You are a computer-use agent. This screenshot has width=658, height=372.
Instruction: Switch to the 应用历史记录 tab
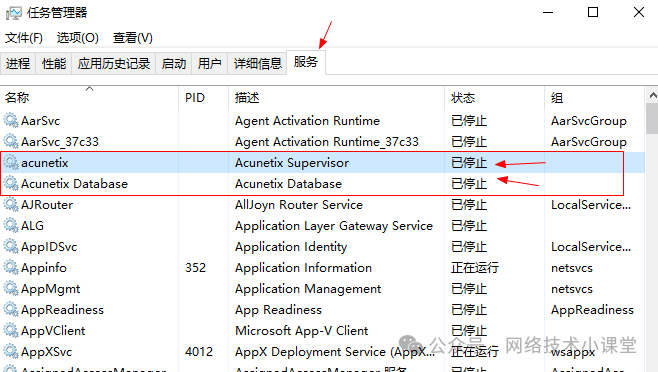pyautogui.click(x=114, y=63)
